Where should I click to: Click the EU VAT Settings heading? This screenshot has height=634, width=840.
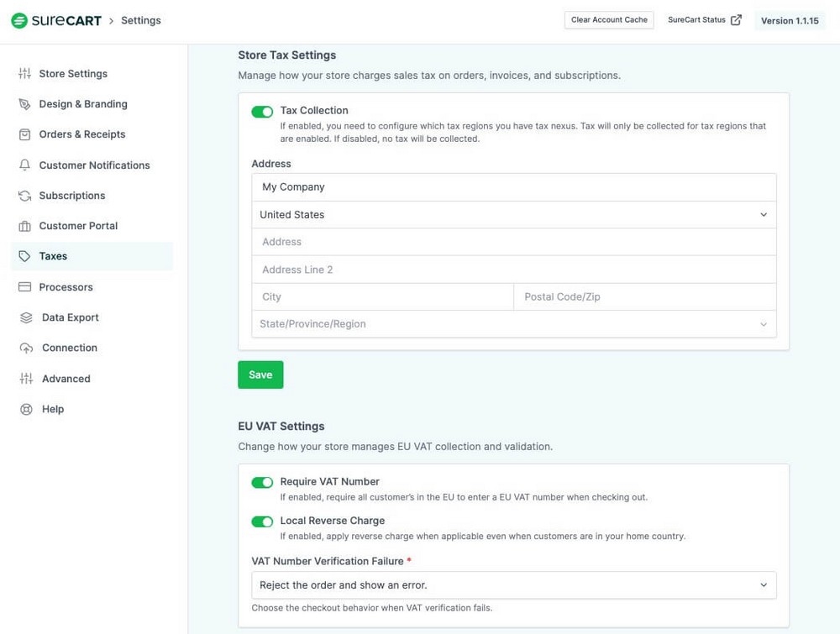click(x=281, y=427)
